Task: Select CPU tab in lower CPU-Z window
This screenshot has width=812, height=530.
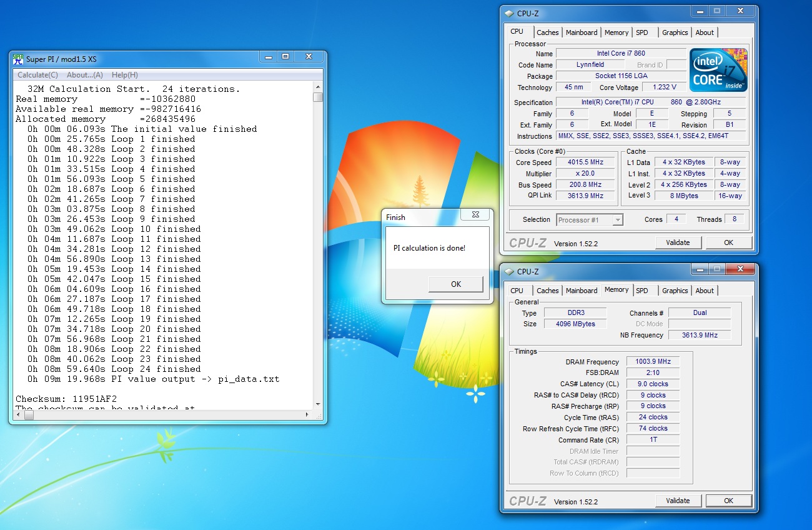Action: (517, 291)
